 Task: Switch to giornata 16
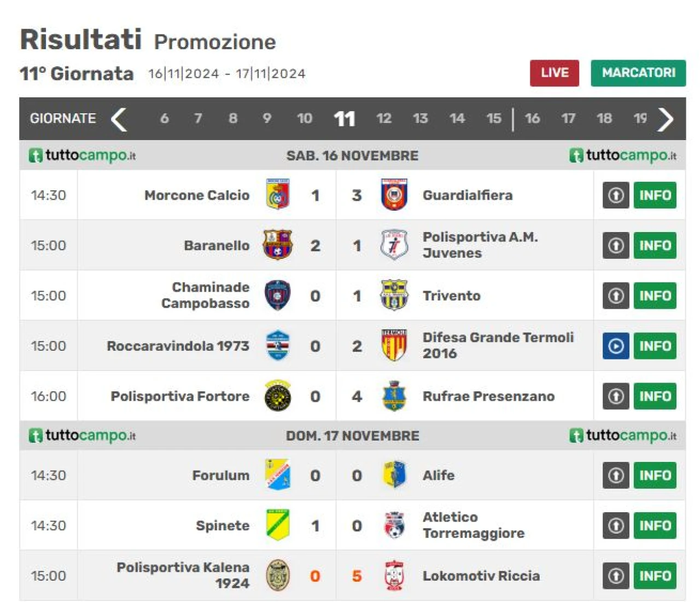[532, 119]
